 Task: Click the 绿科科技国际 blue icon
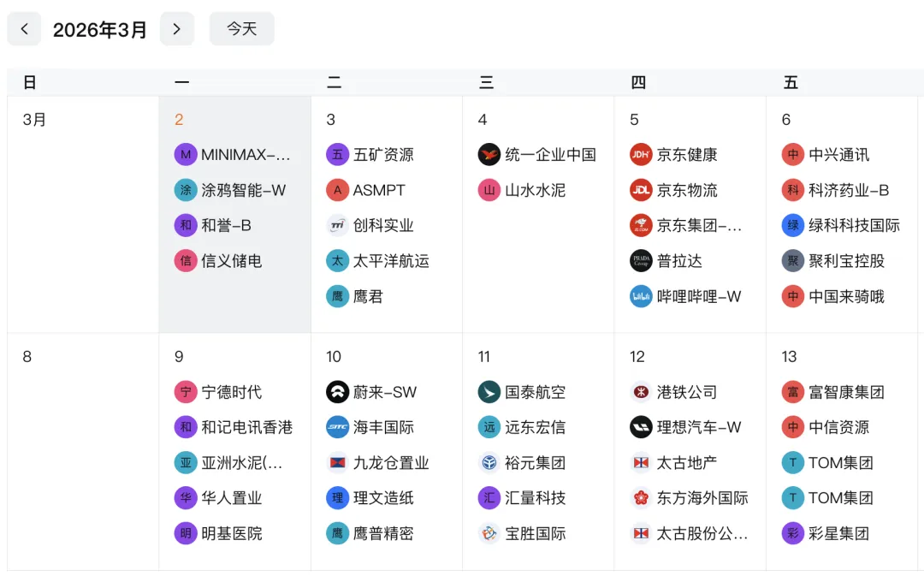point(793,226)
